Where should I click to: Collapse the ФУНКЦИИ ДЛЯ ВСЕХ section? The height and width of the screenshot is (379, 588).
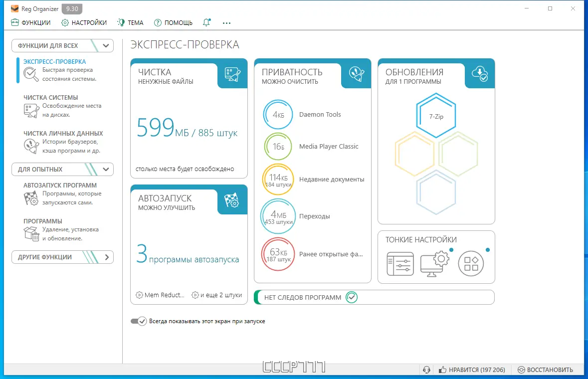[105, 45]
